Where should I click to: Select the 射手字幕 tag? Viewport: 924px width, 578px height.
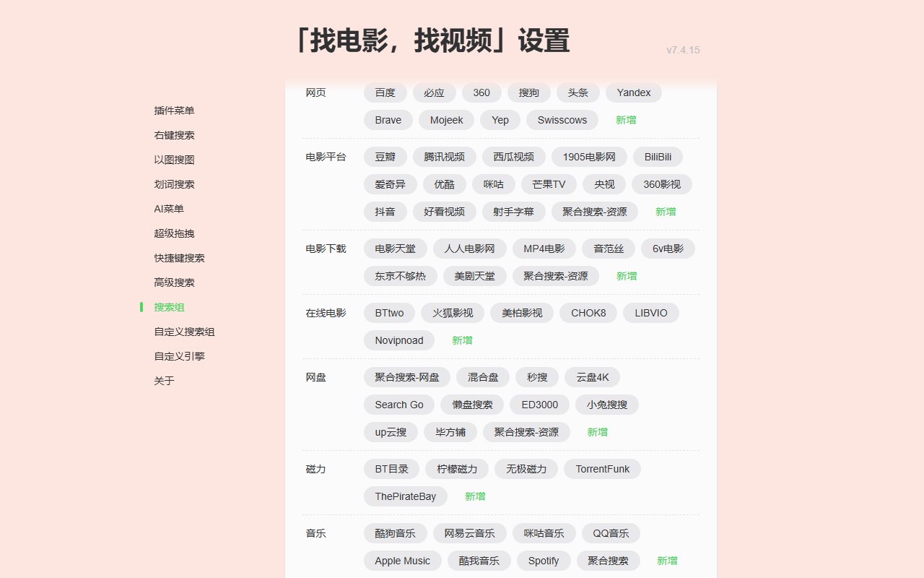(x=514, y=212)
